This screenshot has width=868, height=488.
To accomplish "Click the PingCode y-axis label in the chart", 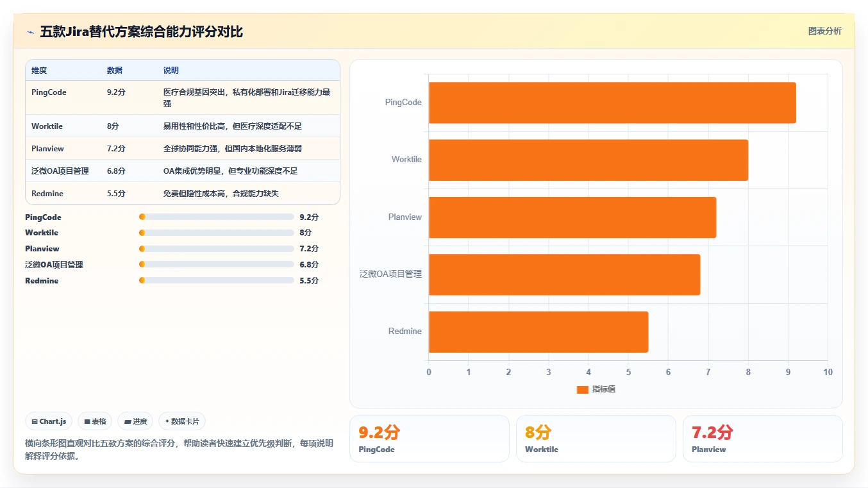I will click(x=403, y=103).
